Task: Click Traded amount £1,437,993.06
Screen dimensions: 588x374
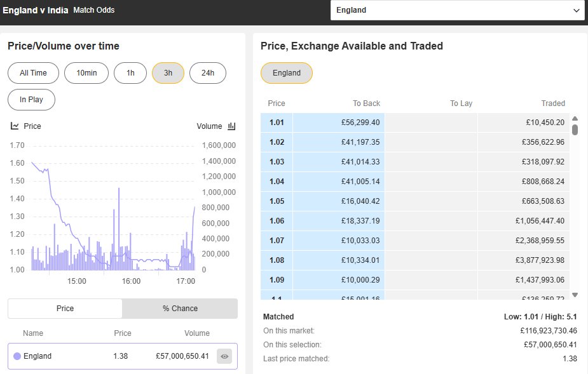Action: click(540, 280)
